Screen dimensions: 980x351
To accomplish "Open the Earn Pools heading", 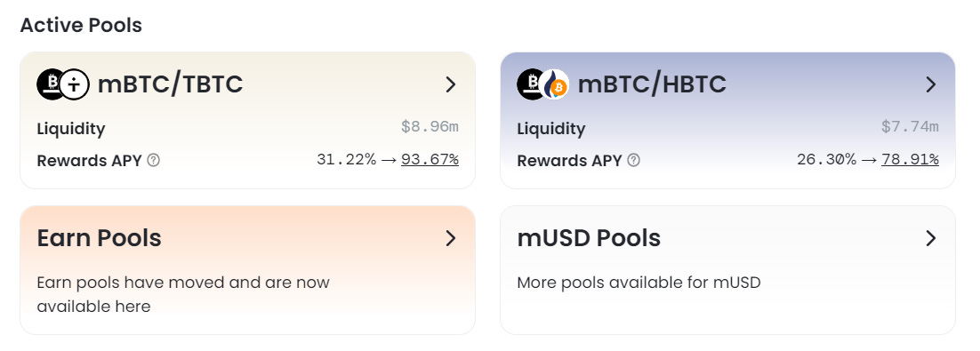I will [x=99, y=238].
